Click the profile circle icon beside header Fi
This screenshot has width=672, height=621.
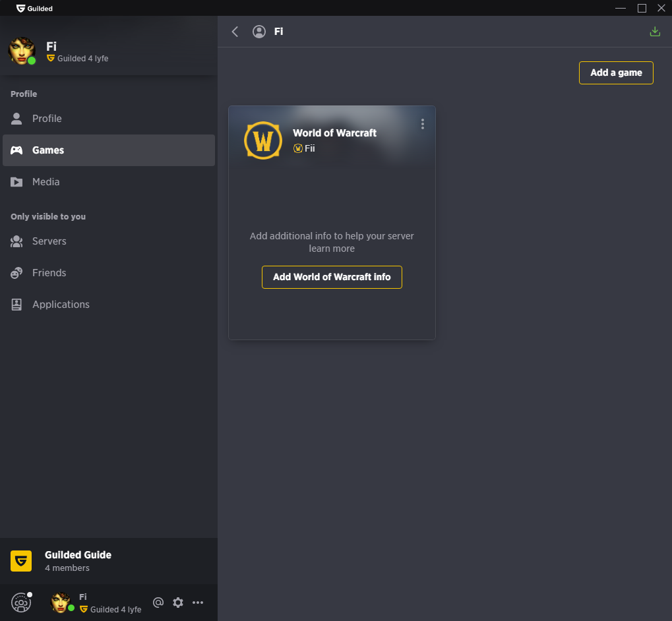point(259,32)
